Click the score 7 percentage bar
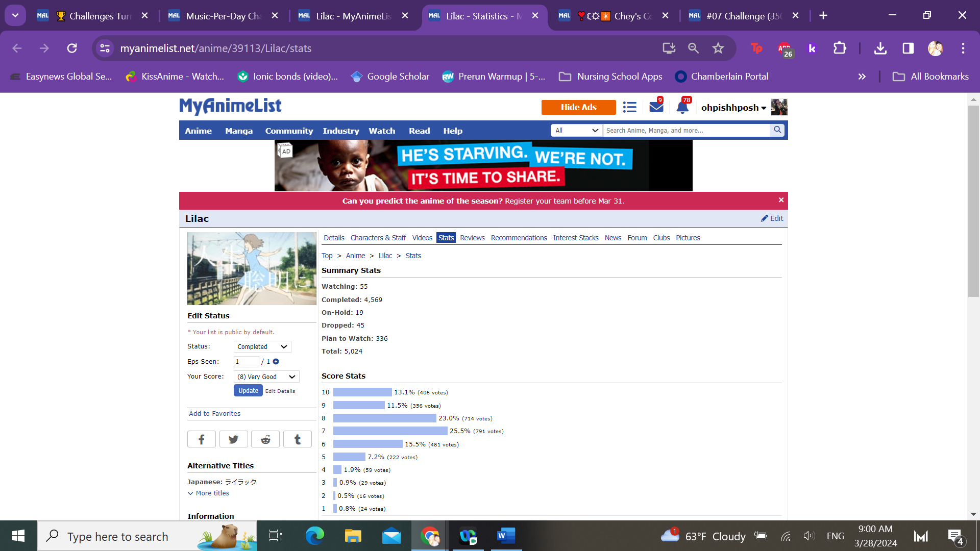 [390, 431]
